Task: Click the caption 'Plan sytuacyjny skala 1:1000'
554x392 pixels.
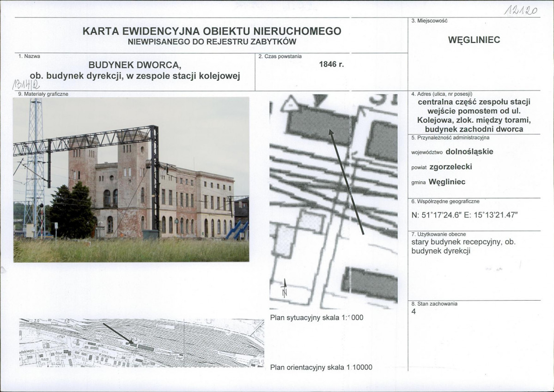Action: [x=317, y=318]
